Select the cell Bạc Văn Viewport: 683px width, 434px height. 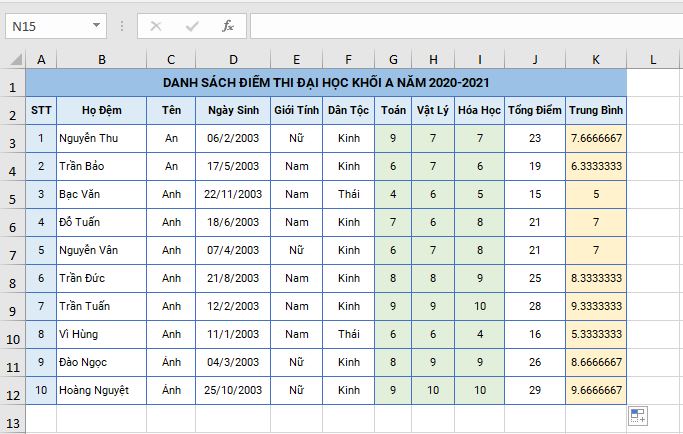[x=101, y=194]
